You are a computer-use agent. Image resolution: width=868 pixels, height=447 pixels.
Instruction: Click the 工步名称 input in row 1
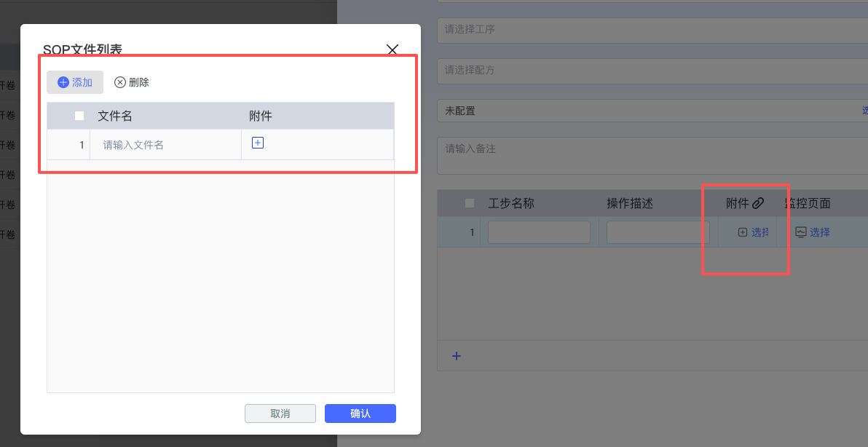pyautogui.click(x=539, y=232)
